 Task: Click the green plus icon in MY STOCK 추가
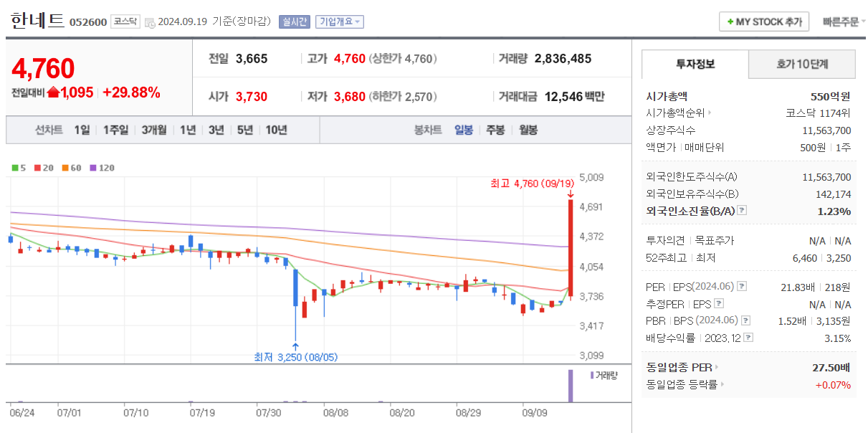[730, 22]
